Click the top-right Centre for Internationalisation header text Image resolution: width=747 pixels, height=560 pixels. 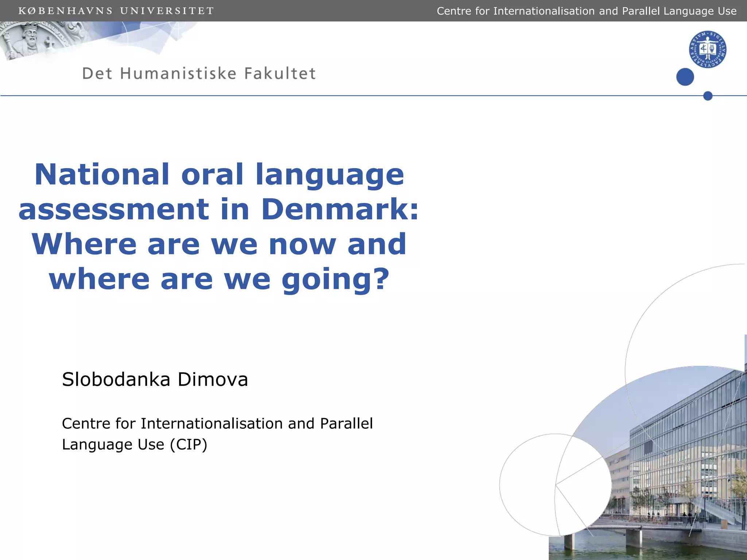(586, 11)
